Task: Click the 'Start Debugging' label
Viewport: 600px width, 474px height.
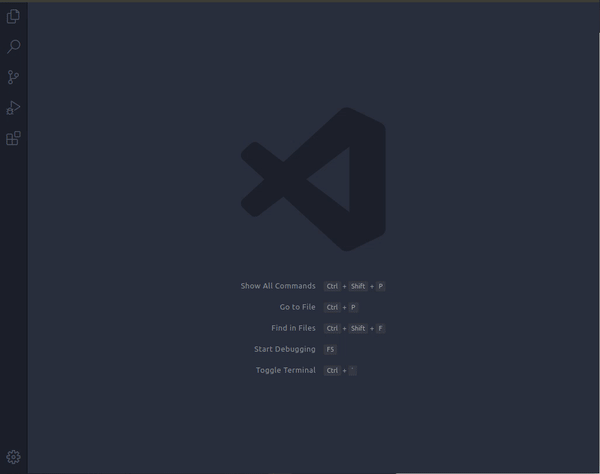Action: pyautogui.click(x=285, y=349)
